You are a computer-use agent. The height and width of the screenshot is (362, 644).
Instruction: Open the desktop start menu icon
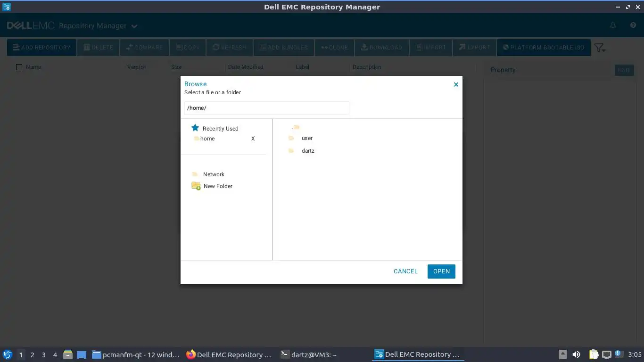pos(7,354)
